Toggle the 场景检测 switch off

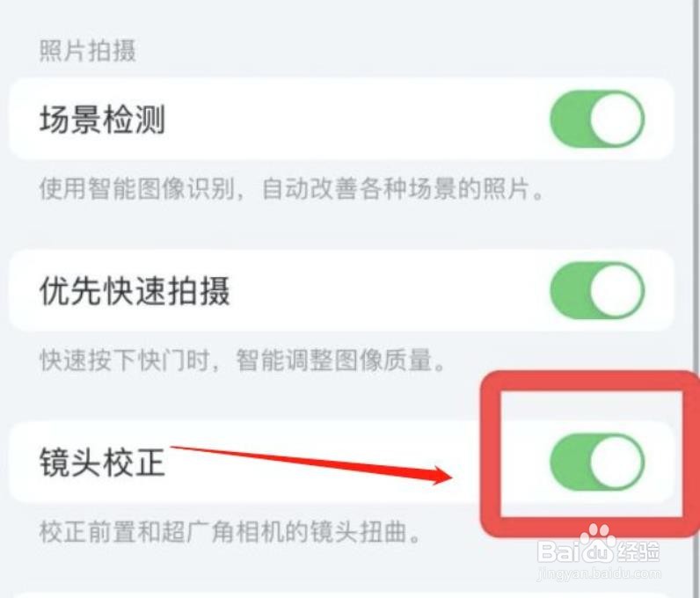[x=597, y=119]
